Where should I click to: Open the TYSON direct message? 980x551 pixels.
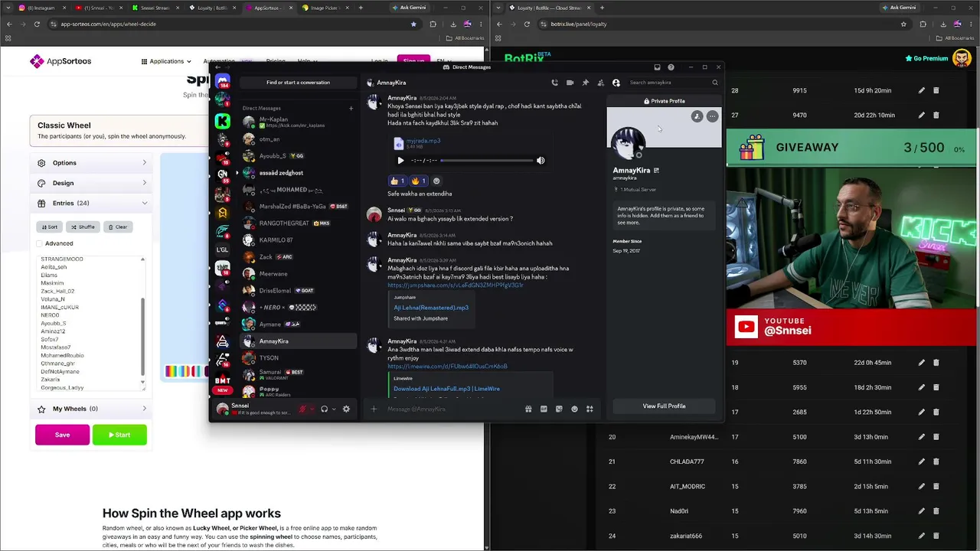coord(299,358)
